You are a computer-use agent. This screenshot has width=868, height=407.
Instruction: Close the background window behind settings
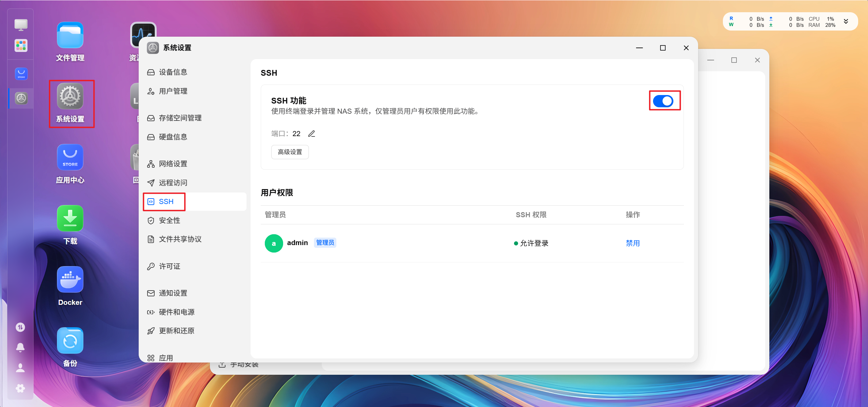757,60
